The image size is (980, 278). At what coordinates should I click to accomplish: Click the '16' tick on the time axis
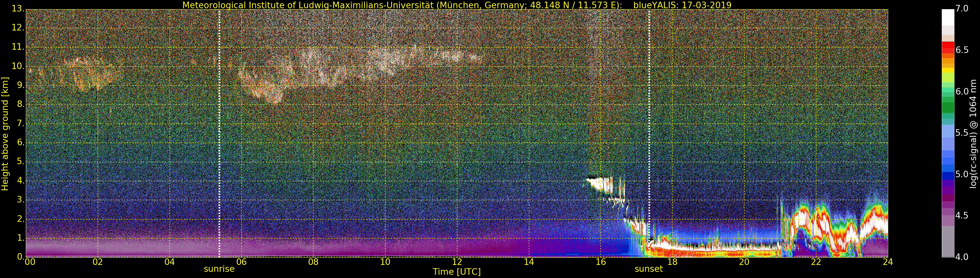point(601,262)
